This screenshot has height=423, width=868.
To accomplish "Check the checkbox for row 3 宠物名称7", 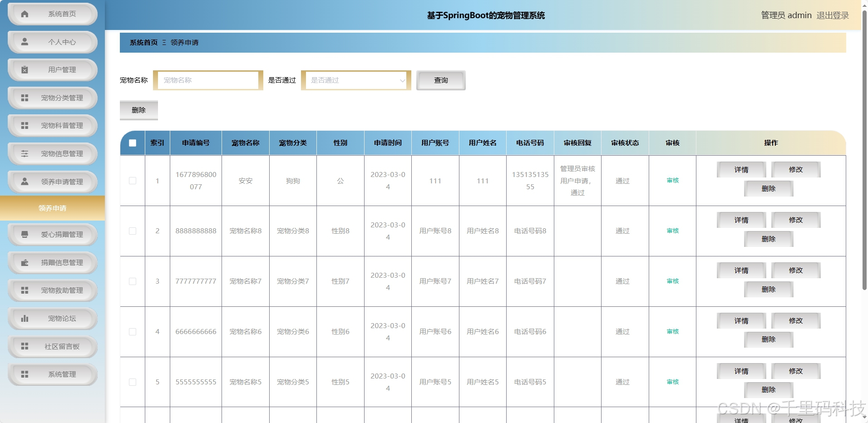I will click(x=133, y=281).
